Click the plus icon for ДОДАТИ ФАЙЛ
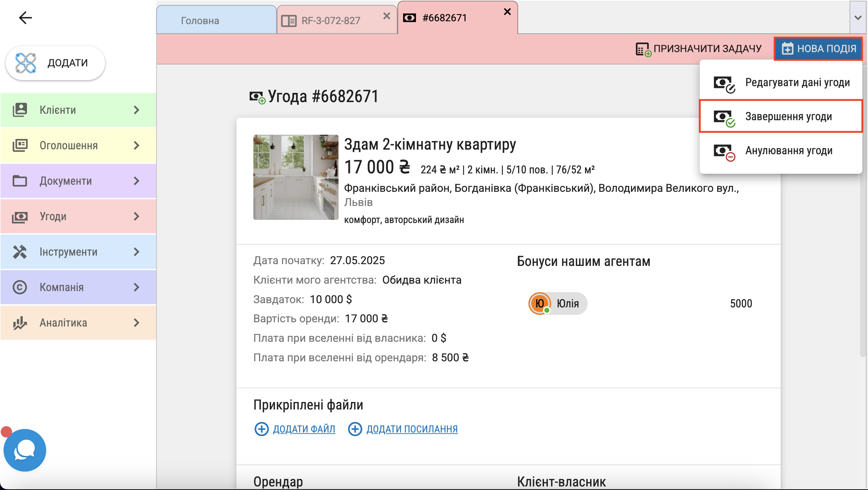The width and height of the screenshot is (868, 490). point(262,429)
